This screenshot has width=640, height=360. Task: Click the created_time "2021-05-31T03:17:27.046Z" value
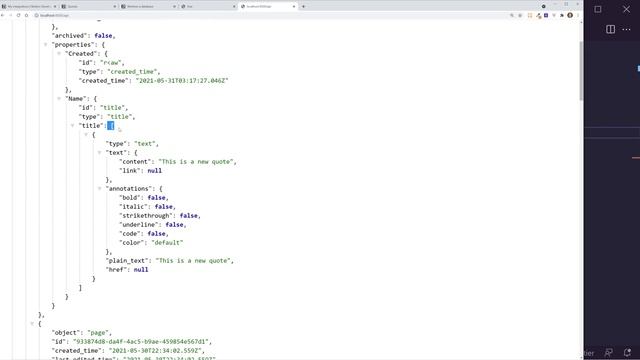pos(182,80)
